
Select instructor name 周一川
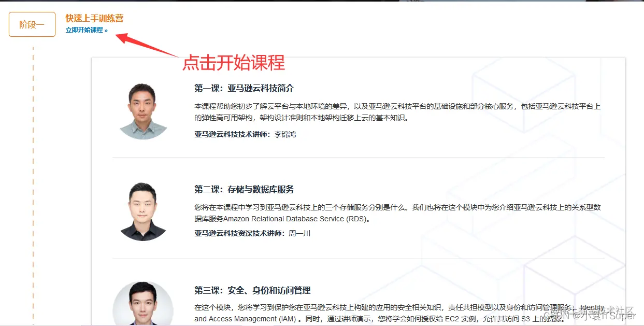click(299, 234)
